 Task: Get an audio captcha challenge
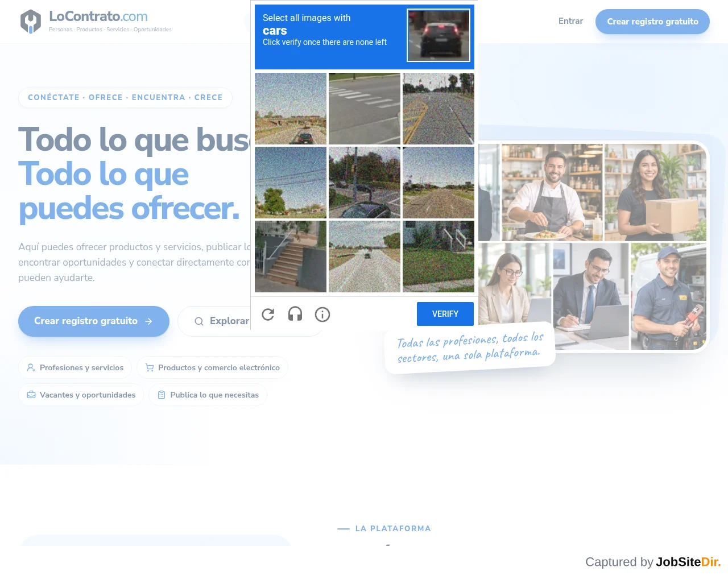295,314
